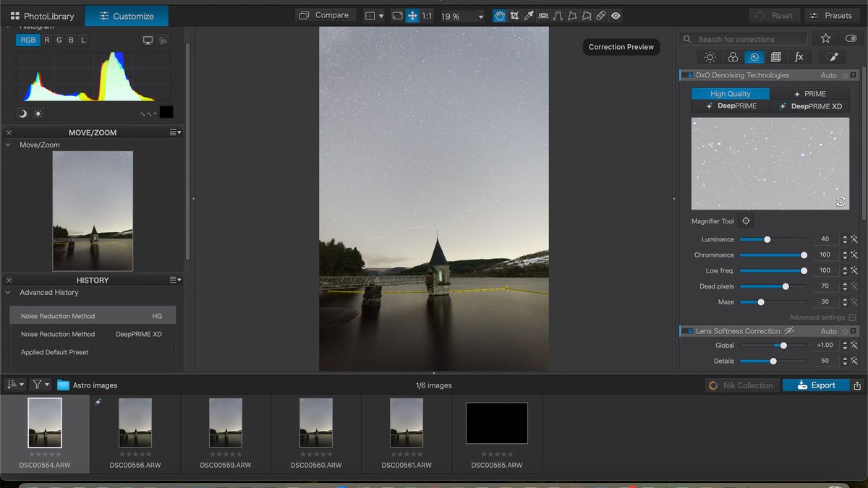Switch to the Customize tab
Image resolution: width=868 pixels, height=488 pixels.
tap(127, 16)
